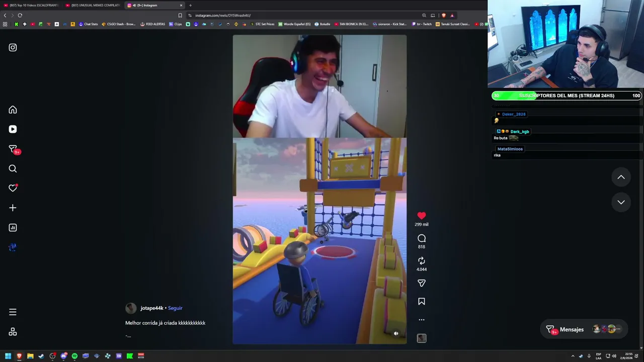The image size is (644, 362).
Task: Go to previous reel with up arrow
Action: coord(621,177)
